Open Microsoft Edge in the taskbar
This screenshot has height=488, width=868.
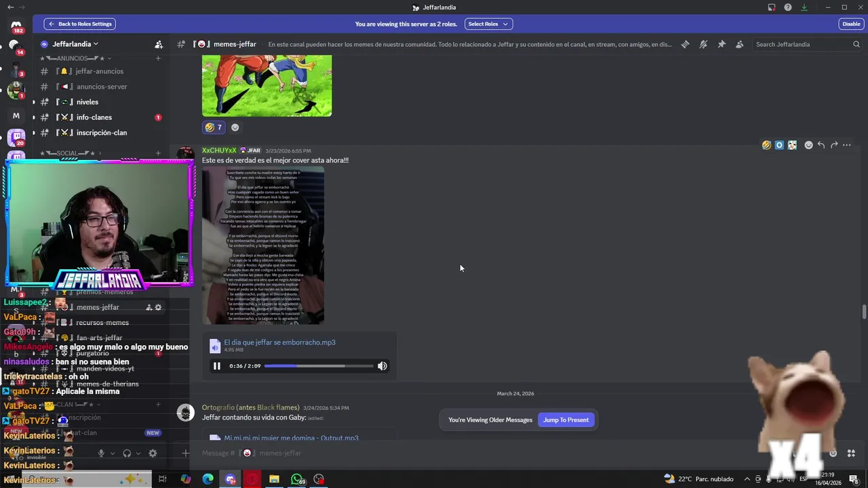208,479
